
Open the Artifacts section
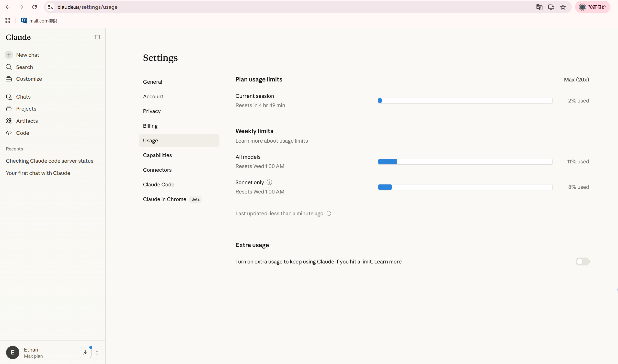click(27, 121)
